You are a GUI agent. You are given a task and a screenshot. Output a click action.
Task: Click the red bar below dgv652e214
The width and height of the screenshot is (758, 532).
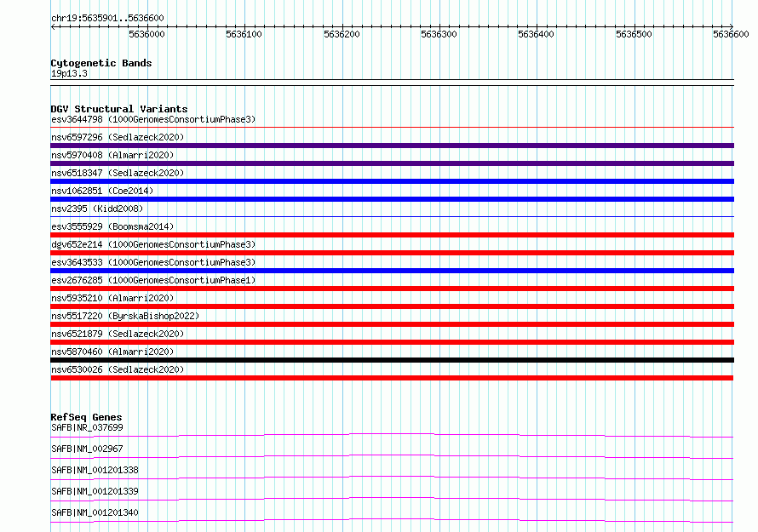[x=392, y=253]
